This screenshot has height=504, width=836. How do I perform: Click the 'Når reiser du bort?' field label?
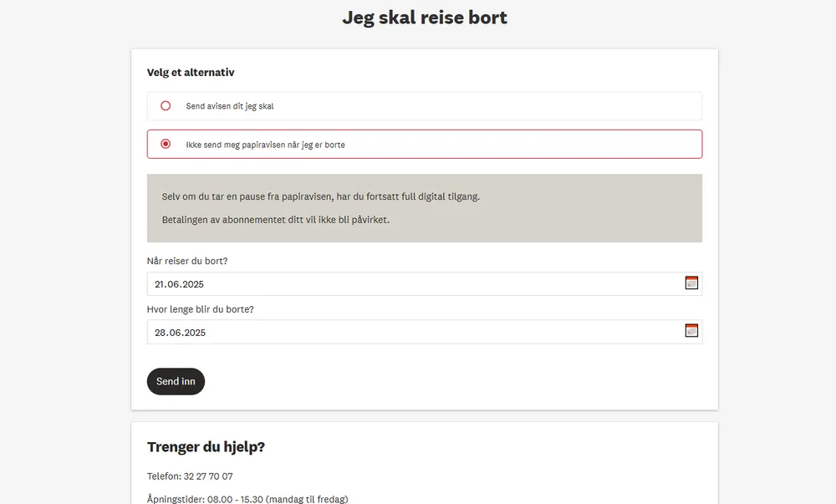click(187, 261)
